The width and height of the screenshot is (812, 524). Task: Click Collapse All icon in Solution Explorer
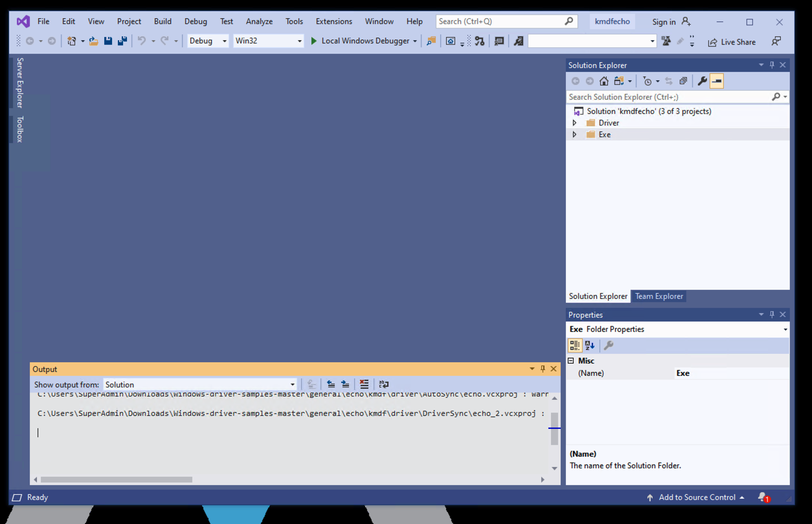683,81
